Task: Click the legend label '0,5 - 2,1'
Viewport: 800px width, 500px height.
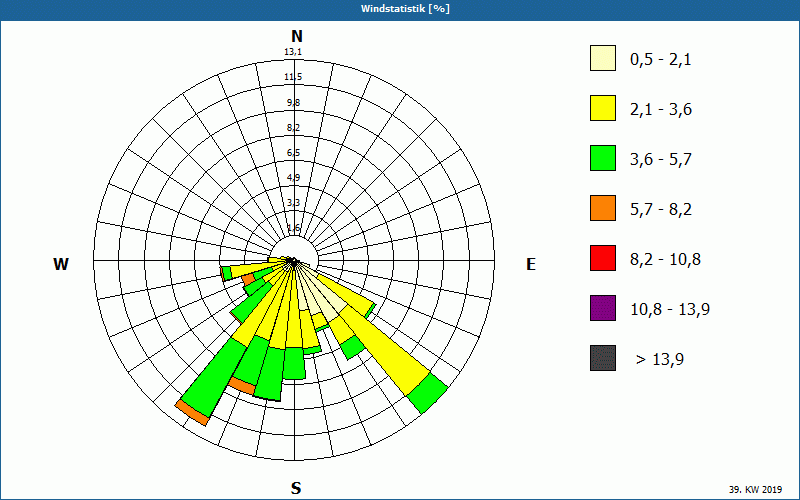Action: tap(661, 60)
